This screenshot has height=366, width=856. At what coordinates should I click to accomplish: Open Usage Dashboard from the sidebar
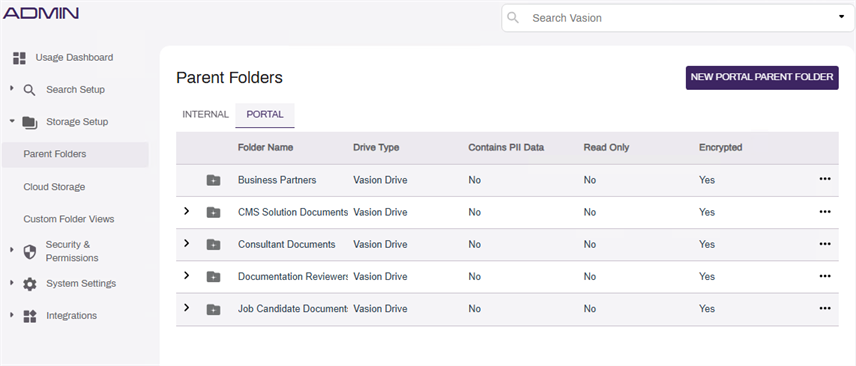tap(74, 57)
